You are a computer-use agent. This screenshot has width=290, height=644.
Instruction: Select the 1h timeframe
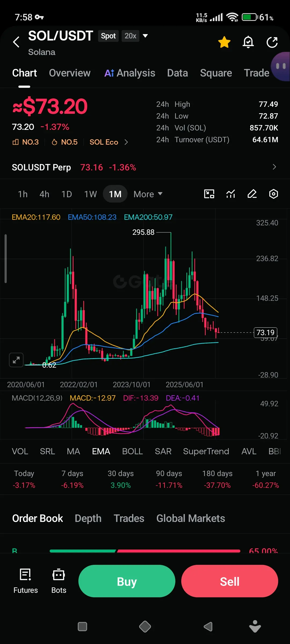pyautogui.click(x=23, y=194)
